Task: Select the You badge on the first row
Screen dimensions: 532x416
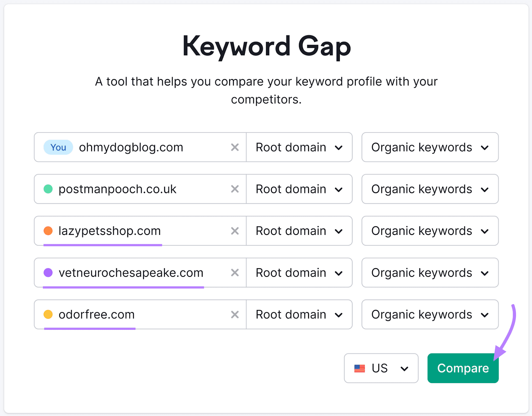Action: (x=58, y=147)
